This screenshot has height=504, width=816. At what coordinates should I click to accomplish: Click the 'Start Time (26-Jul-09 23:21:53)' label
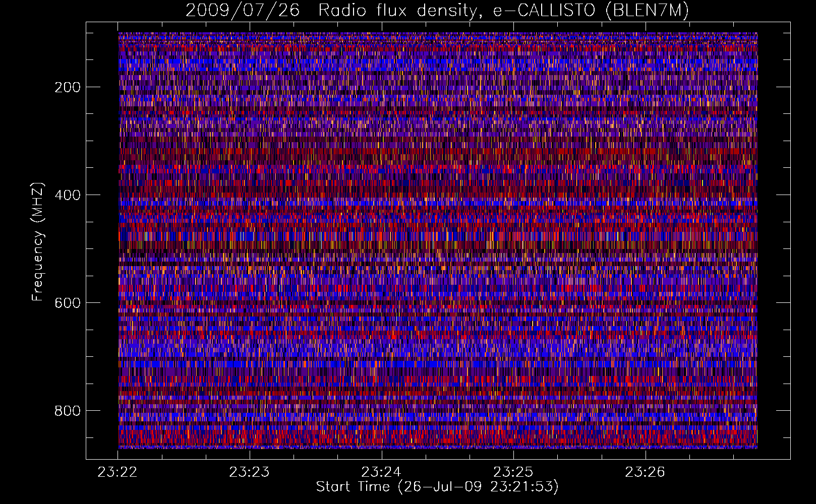point(437,487)
